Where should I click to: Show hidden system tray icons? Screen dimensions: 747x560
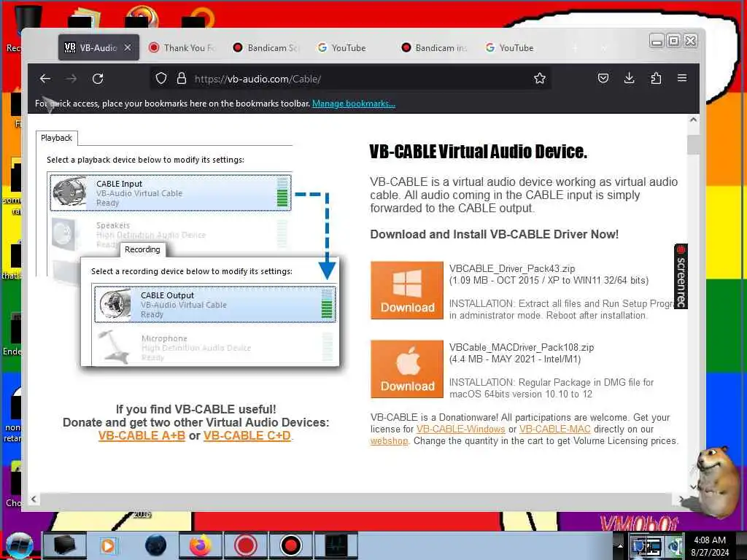coord(620,545)
